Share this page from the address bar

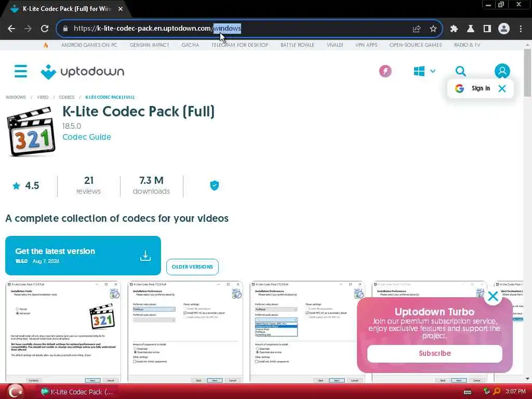coord(417,29)
